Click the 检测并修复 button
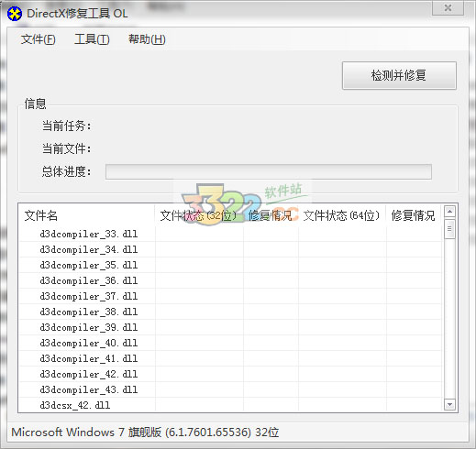476x449 pixels. click(x=399, y=75)
